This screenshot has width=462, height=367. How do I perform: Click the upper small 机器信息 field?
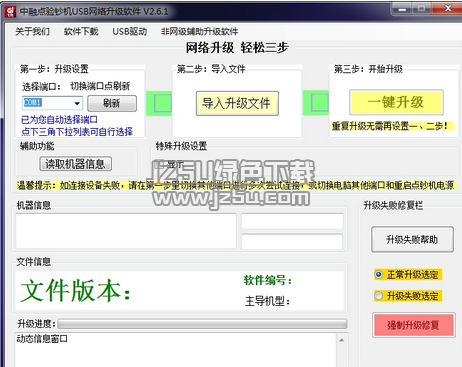[292, 221]
